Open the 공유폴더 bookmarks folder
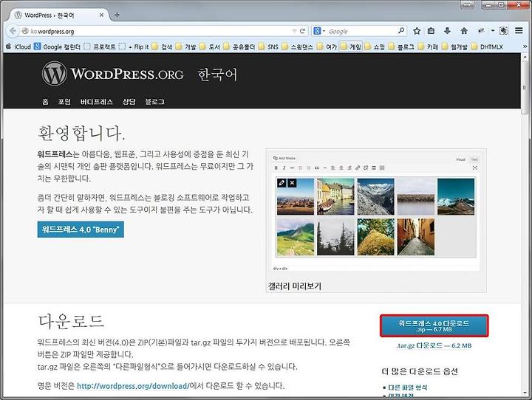This screenshot has width=532, height=400. click(x=239, y=46)
